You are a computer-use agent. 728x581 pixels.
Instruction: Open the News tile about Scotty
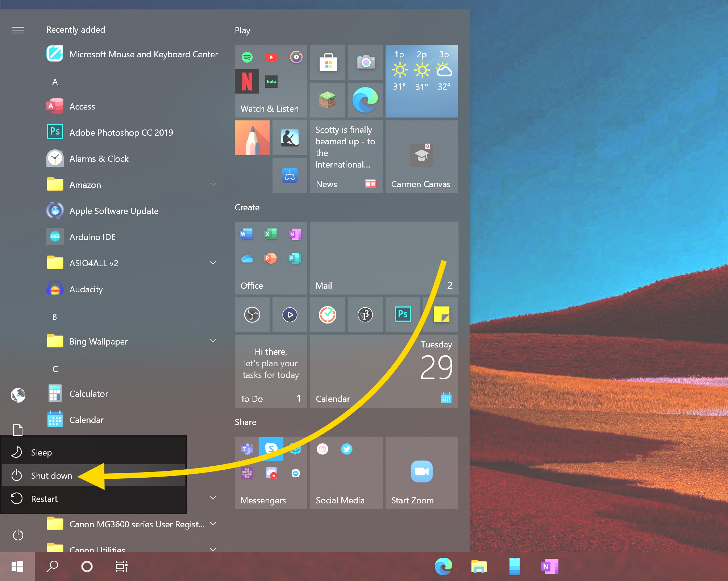coord(346,157)
